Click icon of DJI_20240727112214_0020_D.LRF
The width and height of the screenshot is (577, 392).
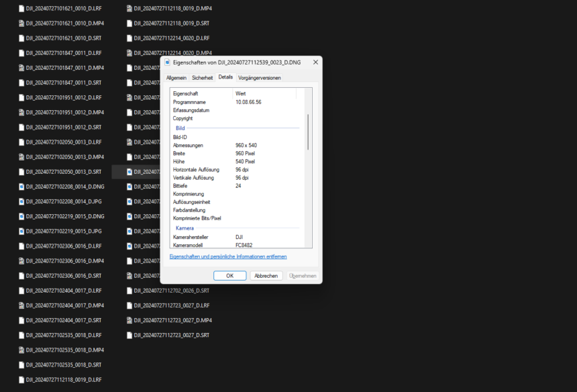tap(129, 38)
